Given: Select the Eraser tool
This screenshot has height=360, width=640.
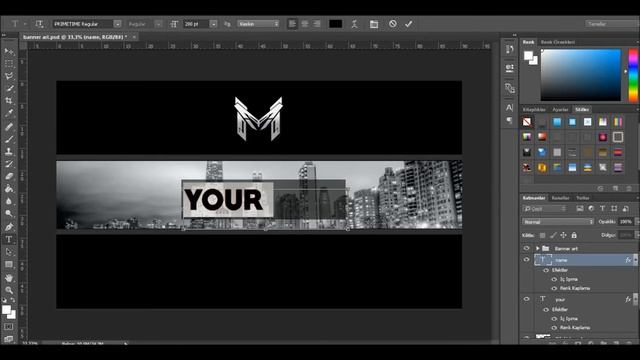Looking at the screenshot, I should (9, 176).
